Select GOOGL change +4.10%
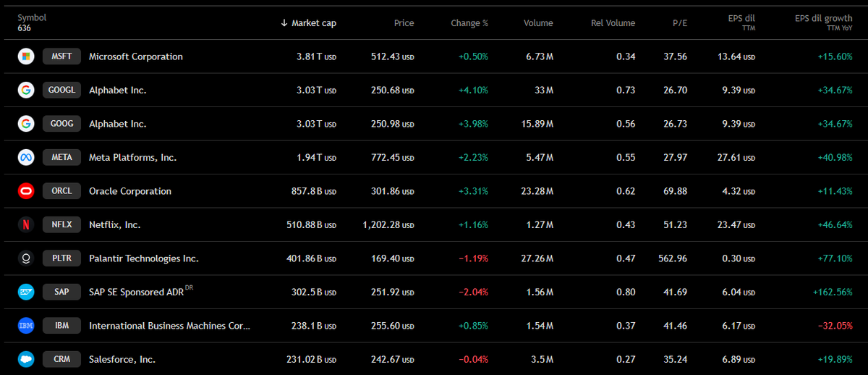The height and width of the screenshot is (375, 868). pos(473,90)
